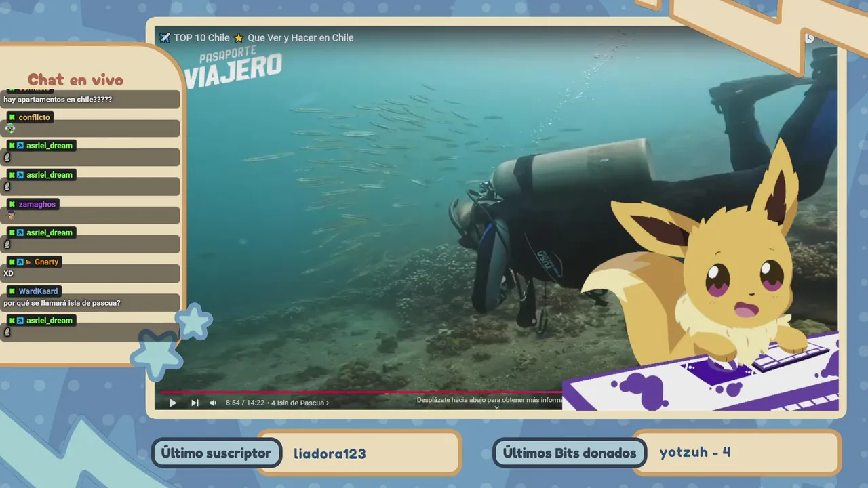Play the video with the play button
The image size is (868, 488).
pos(173,403)
